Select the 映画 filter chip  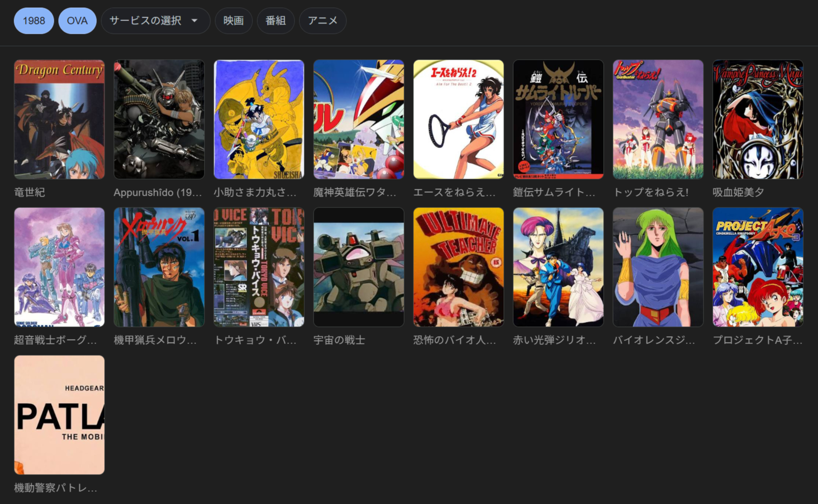(233, 21)
